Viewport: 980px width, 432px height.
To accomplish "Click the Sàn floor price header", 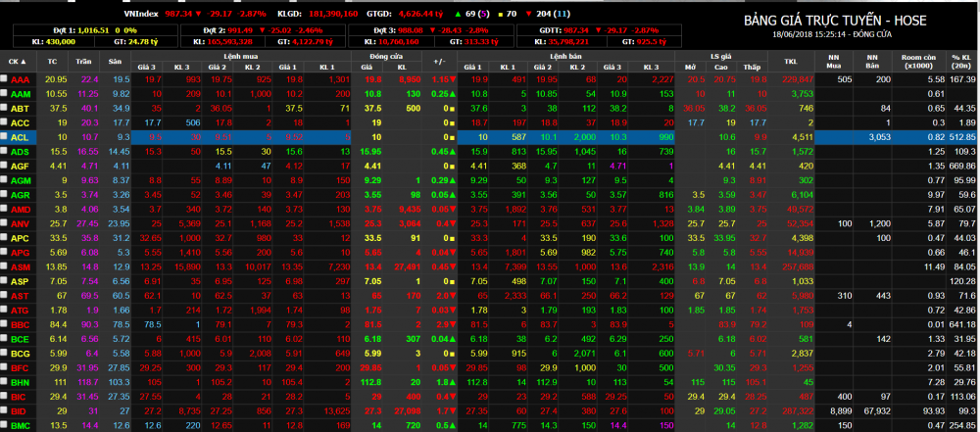I will [116, 61].
